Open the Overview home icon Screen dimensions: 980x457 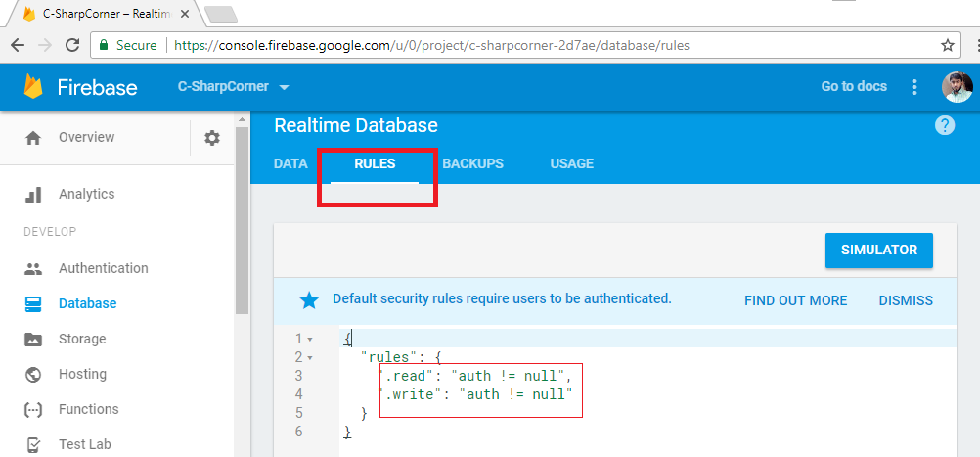click(x=33, y=138)
